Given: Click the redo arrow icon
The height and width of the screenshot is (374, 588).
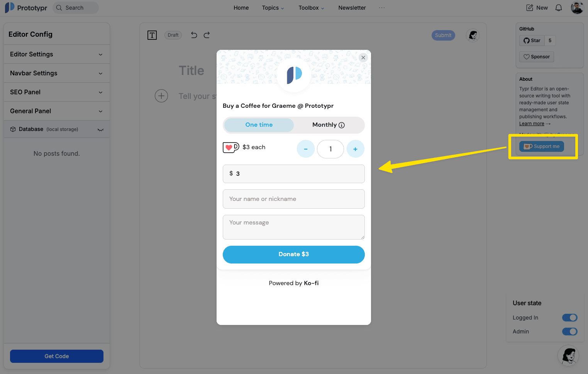Looking at the screenshot, I should (x=207, y=35).
